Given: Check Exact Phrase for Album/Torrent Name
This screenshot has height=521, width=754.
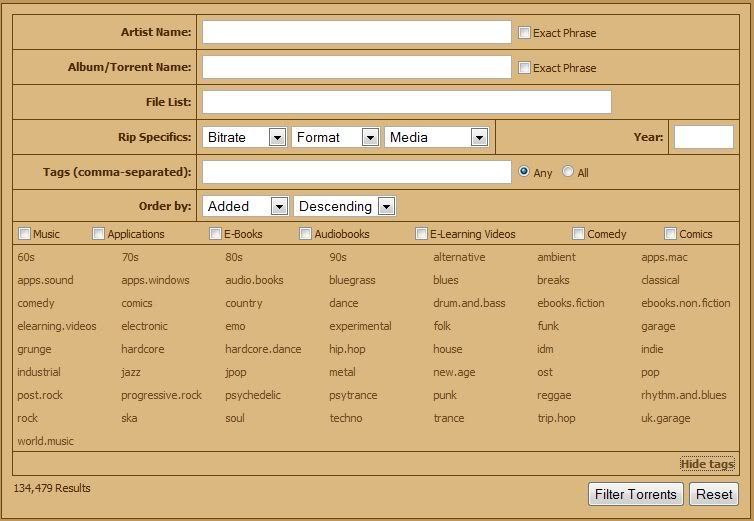Looking at the screenshot, I should click(x=524, y=68).
